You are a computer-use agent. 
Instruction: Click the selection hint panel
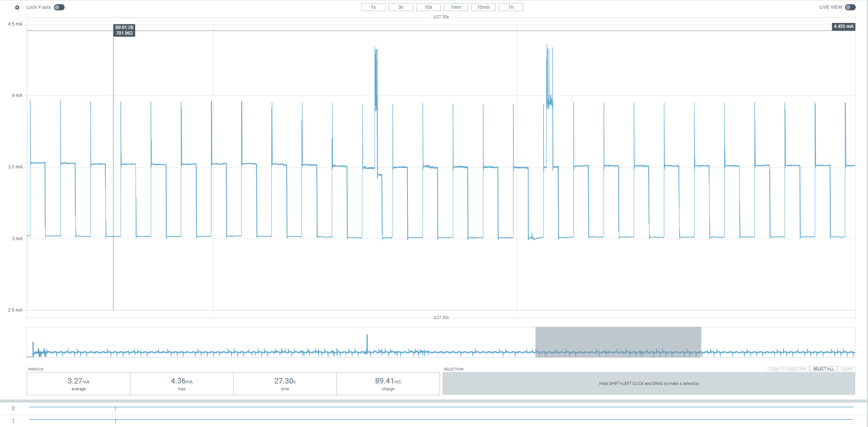649,383
